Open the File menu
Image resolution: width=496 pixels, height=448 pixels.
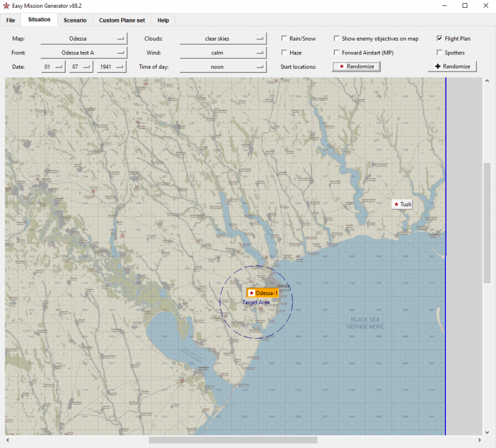click(11, 20)
